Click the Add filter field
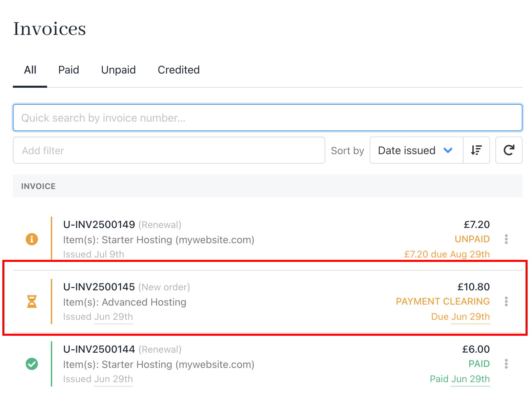 pos(169,150)
